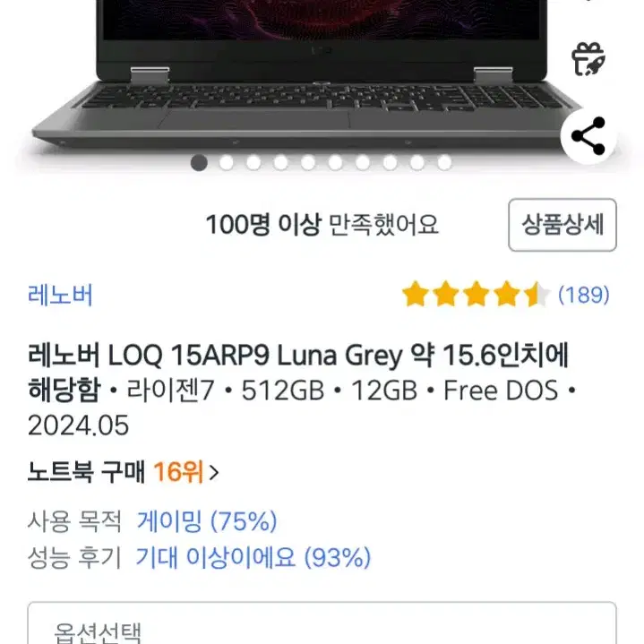
Task: Open the 노트북 구매 16위 ranking
Action: point(124,472)
